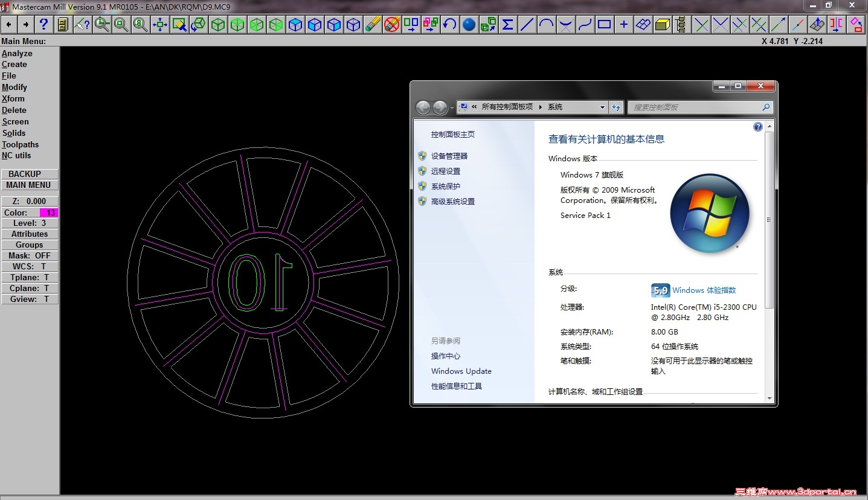
Task: Select the zoom window magnifier icon
Action: 121,25
